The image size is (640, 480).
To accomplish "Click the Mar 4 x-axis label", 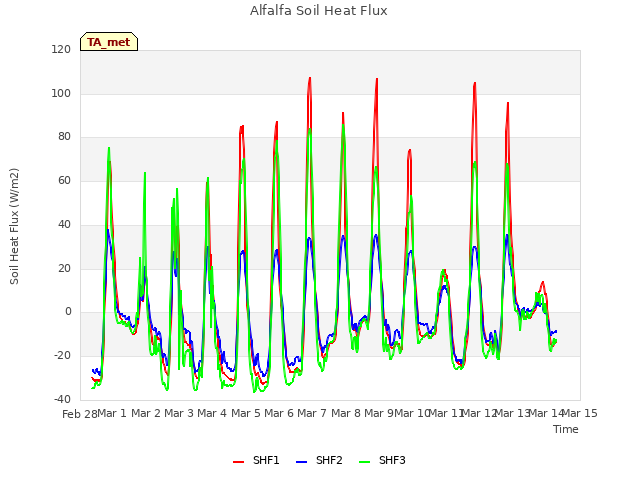I will click(x=212, y=413).
